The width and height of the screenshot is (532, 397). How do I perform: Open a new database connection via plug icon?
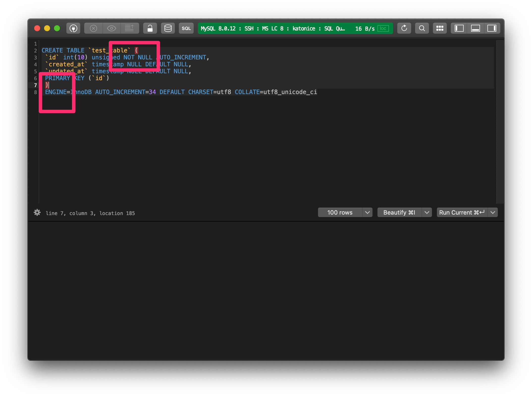(x=73, y=28)
